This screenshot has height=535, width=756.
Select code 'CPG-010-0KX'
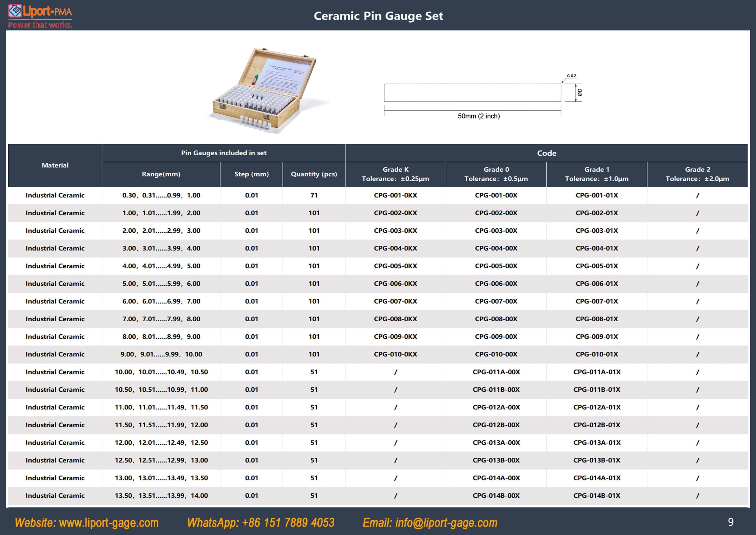coord(395,354)
